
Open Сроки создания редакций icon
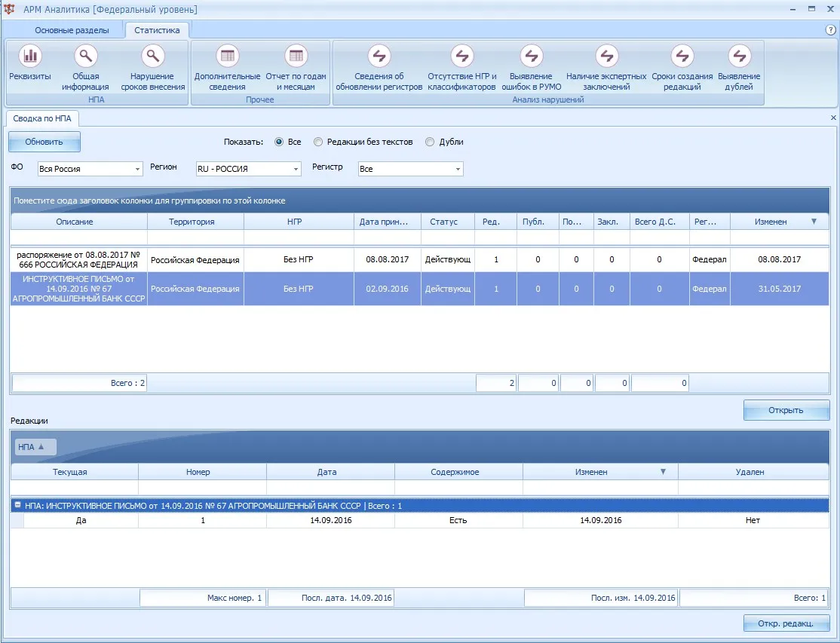682,56
